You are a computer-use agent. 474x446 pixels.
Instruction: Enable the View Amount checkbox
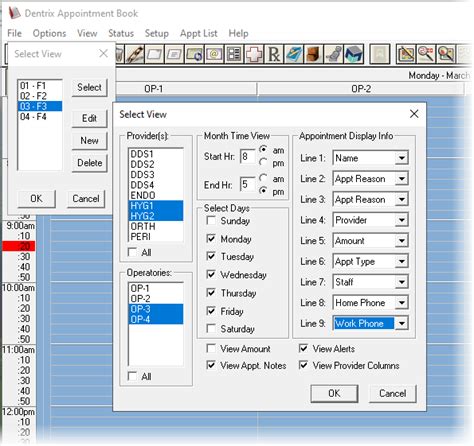coord(211,348)
